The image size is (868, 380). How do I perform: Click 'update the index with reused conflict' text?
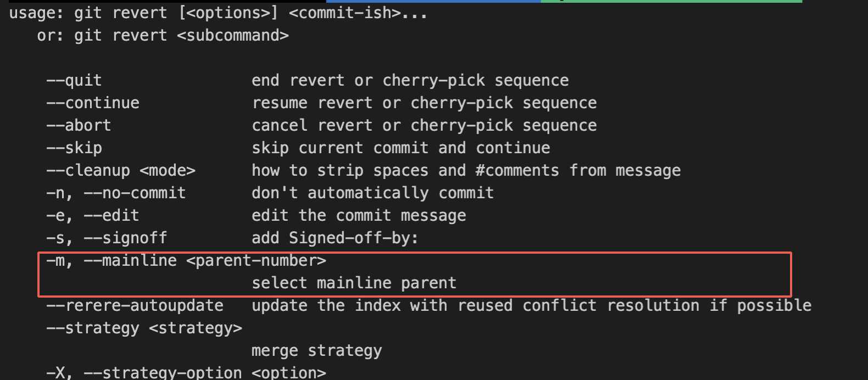(424, 306)
